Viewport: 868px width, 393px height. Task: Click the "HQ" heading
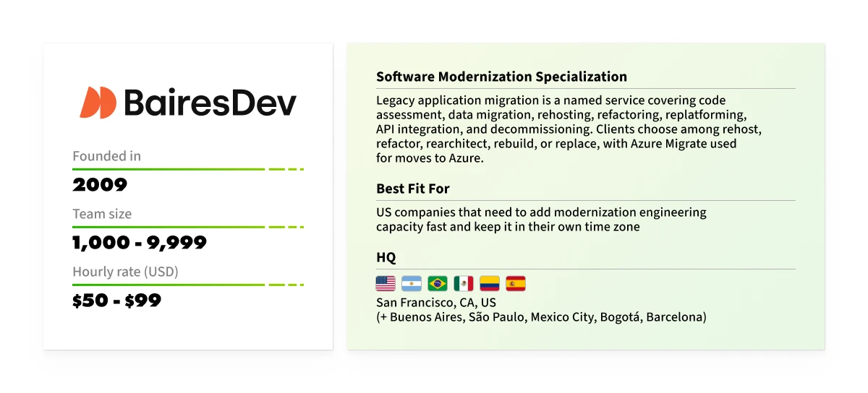pyautogui.click(x=386, y=257)
